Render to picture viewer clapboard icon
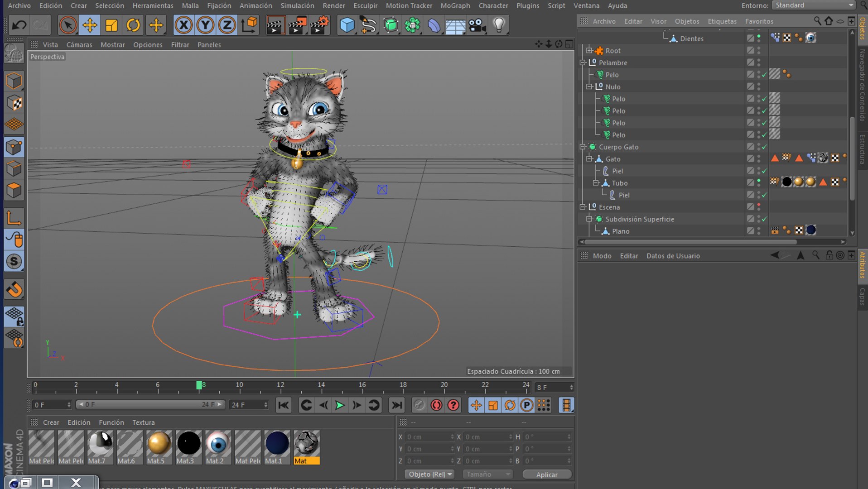Viewport: 868px width, 489px height. 297,25
